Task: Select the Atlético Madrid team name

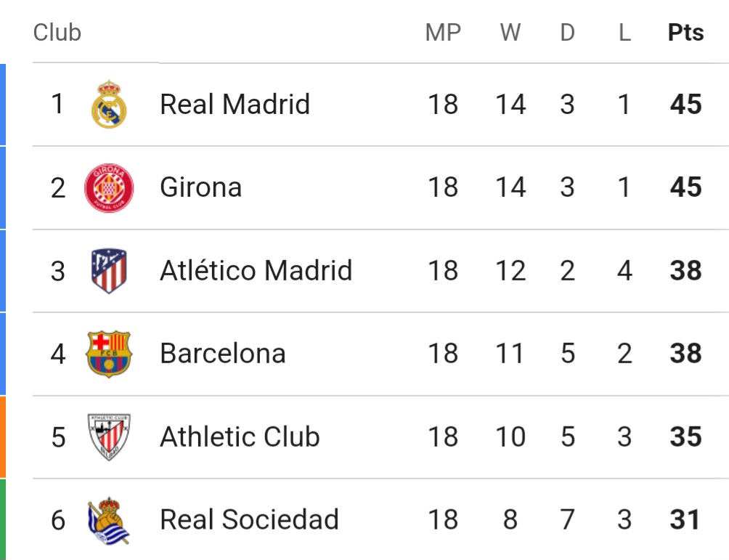Action: pyautogui.click(x=256, y=270)
